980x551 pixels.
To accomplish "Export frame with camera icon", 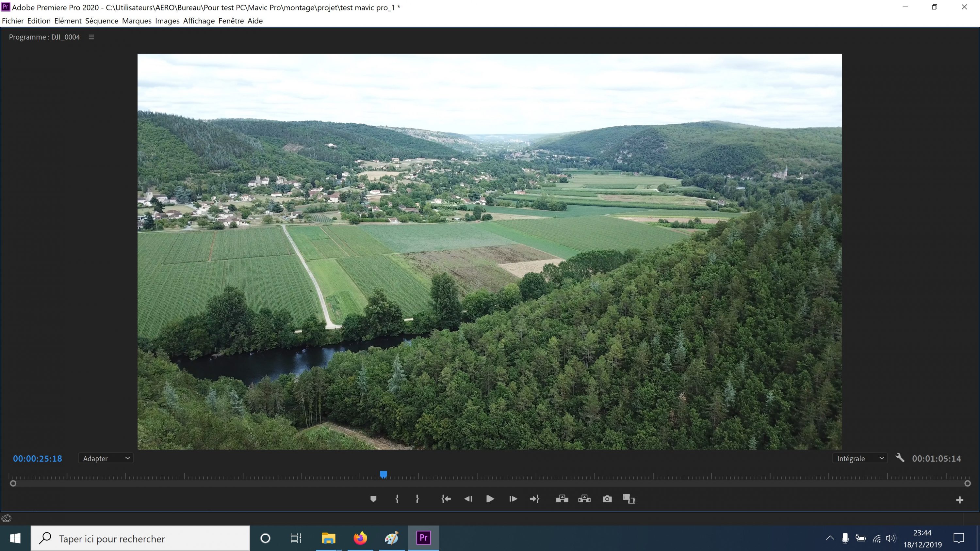I will [607, 499].
